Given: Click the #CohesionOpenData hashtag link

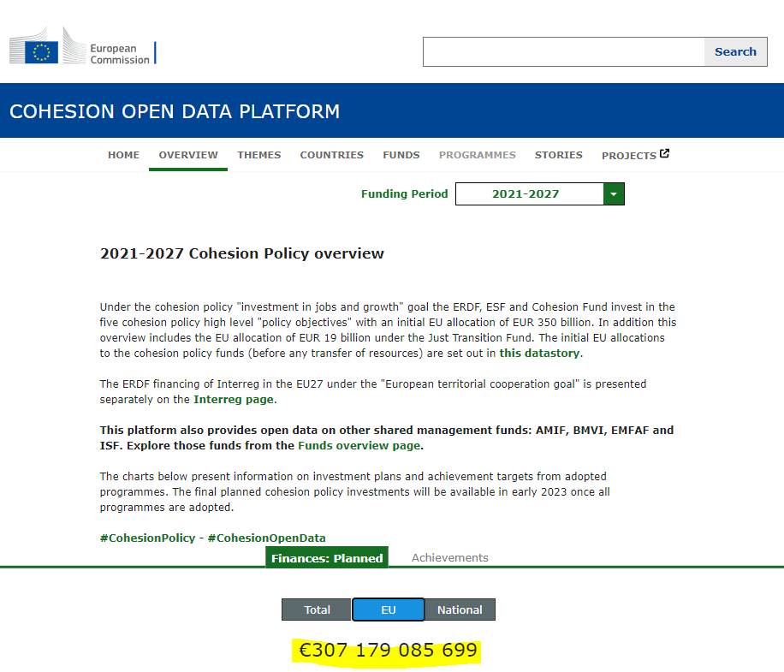Looking at the screenshot, I should (x=266, y=538).
